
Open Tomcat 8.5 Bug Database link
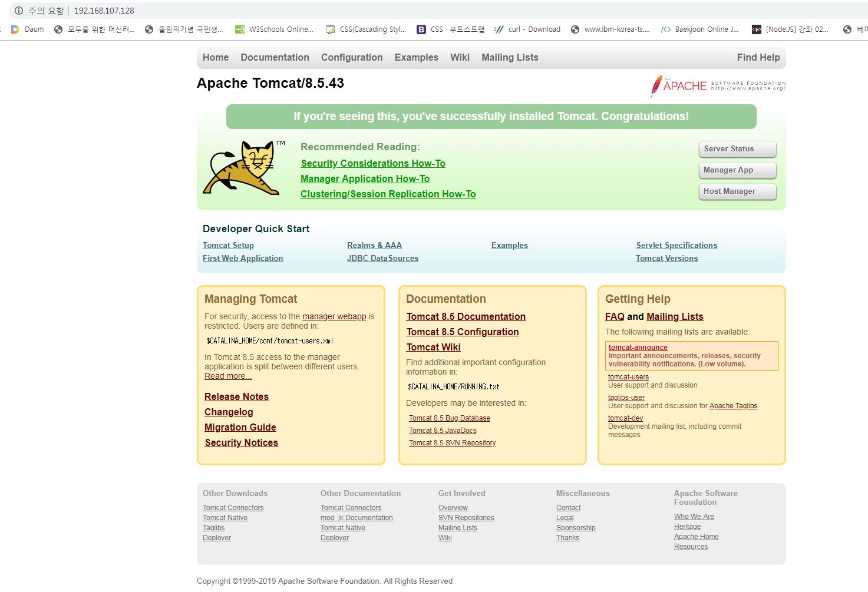coord(450,418)
